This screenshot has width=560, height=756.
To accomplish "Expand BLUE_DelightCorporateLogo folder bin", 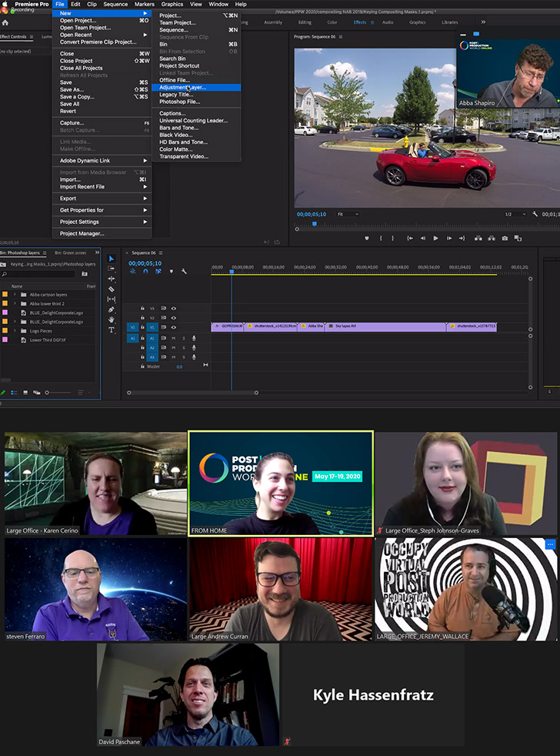I will click(x=15, y=322).
